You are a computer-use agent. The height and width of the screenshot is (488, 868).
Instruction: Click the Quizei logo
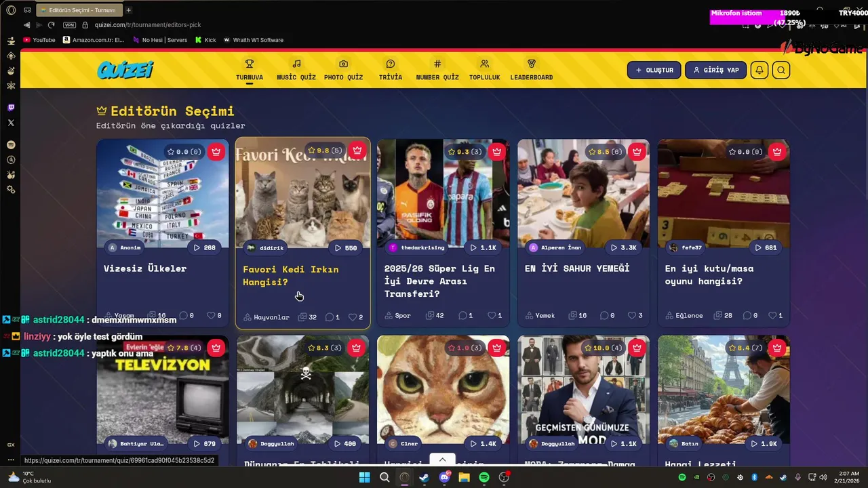click(x=125, y=70)
